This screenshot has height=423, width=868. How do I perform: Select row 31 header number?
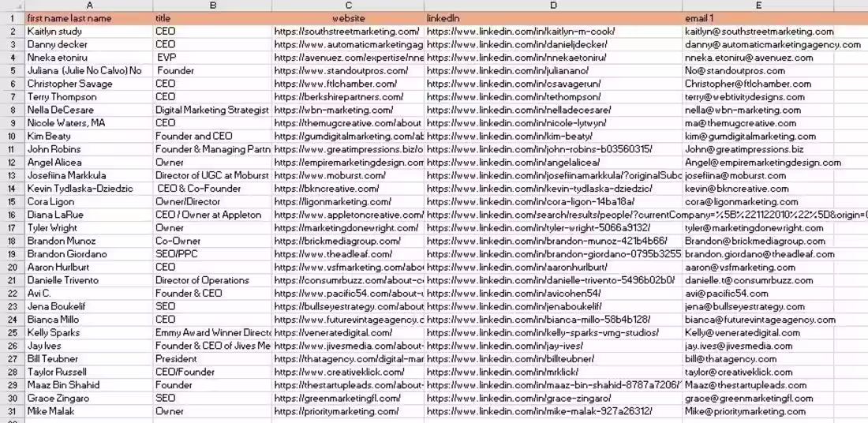tap(12, 411)
